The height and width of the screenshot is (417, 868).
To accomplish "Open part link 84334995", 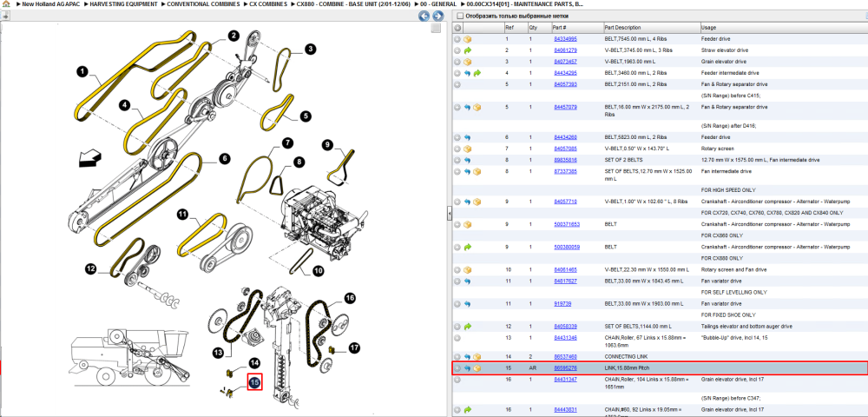I will click(565, 39).
